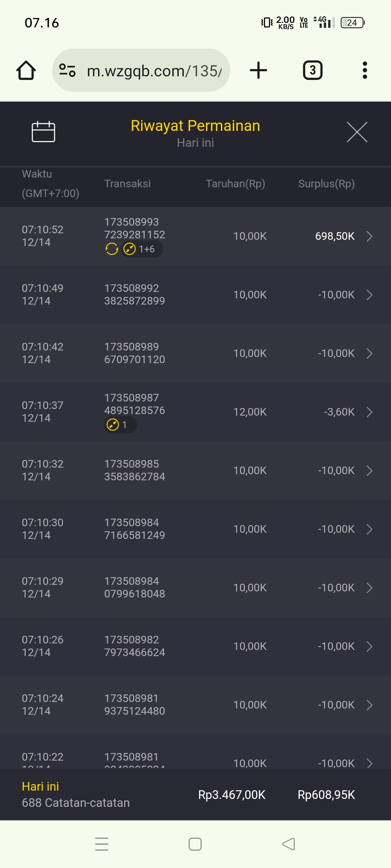
Task: Expand the 07:10:49 transaction row chevron
Action: [x=369, y=295]
